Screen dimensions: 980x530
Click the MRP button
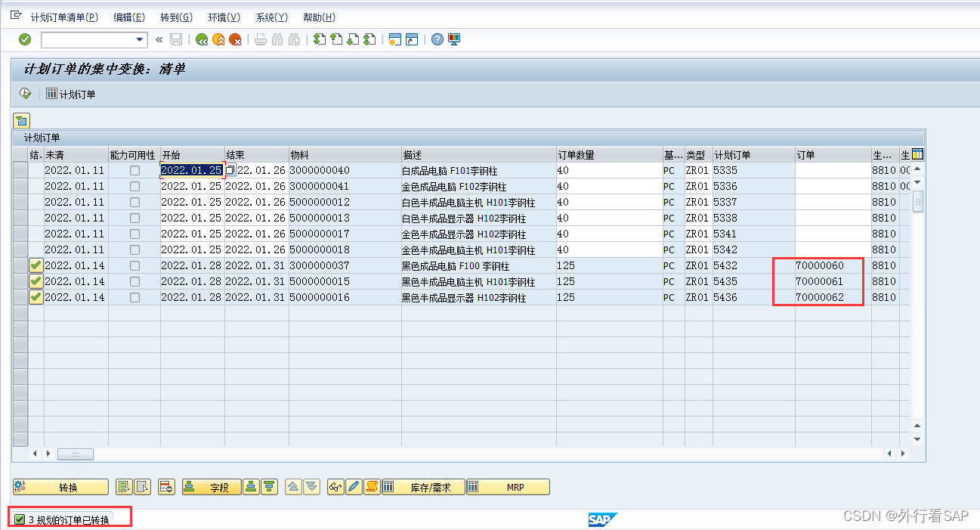click(508, 487)
